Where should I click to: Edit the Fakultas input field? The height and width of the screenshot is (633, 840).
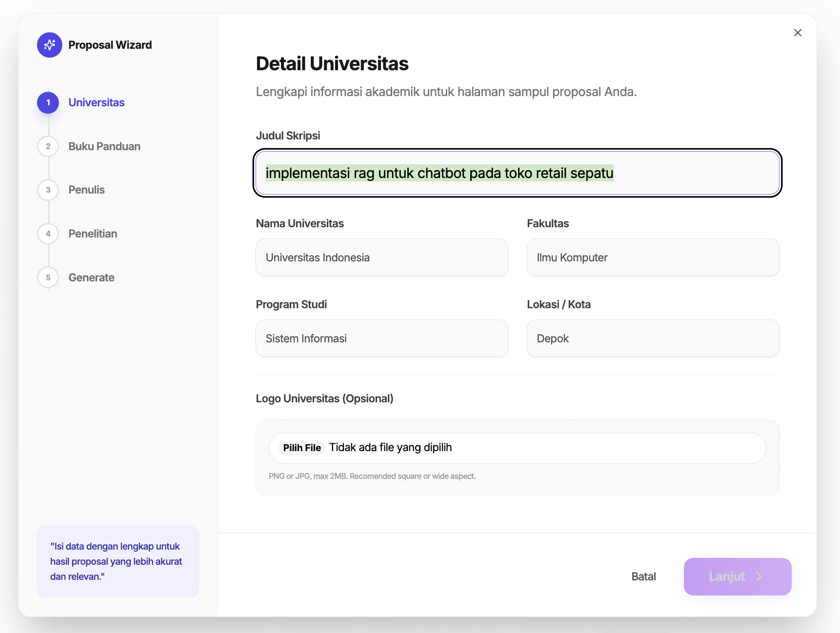tap(653, 257)
